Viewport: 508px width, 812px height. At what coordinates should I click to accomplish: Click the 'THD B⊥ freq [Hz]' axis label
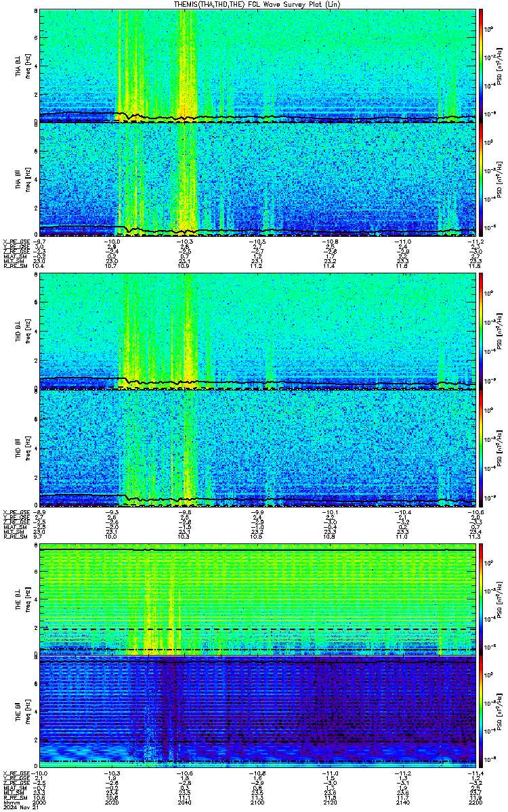[x=23, y=332]
